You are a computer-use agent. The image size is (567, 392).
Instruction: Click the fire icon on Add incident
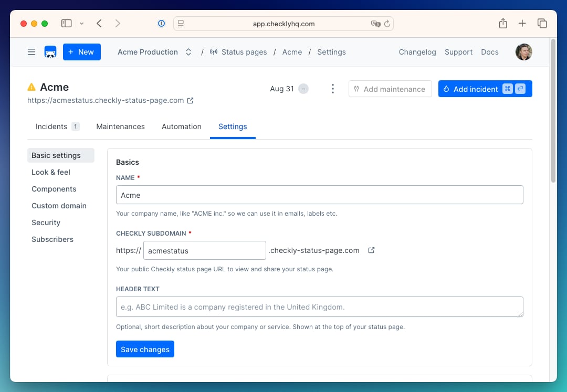pos(446,89)
